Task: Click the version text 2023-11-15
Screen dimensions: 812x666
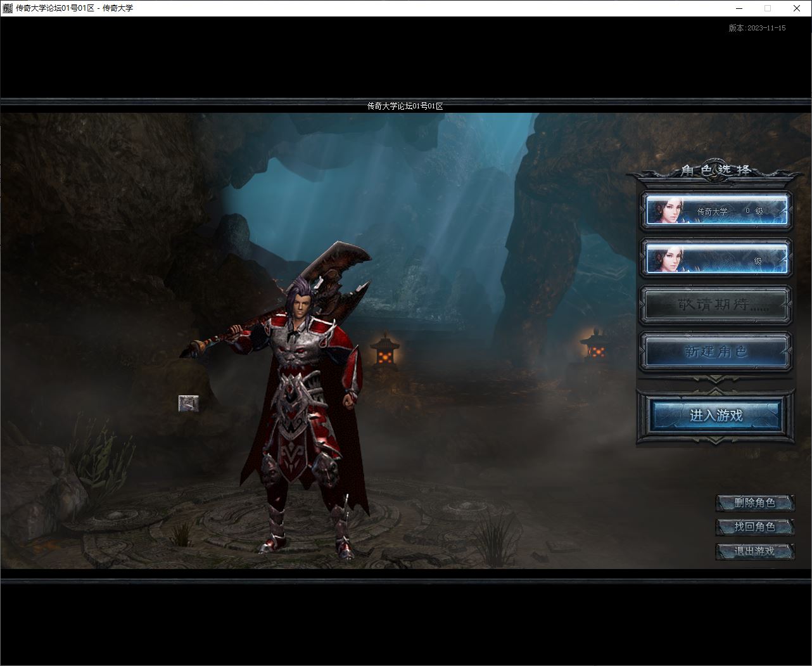Action: (x=757, y=28)
